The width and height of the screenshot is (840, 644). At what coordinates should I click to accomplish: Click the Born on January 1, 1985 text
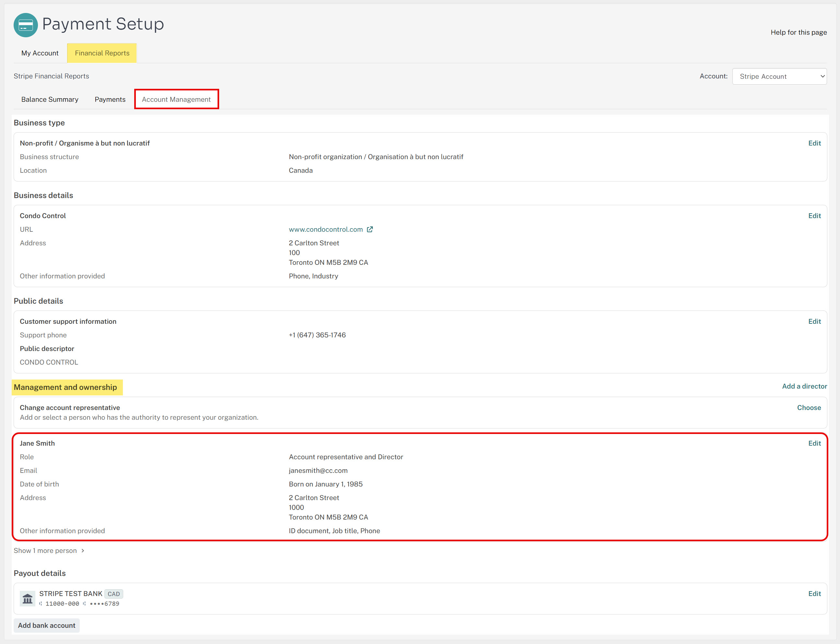pyautogui.click(x=325, y=484)
